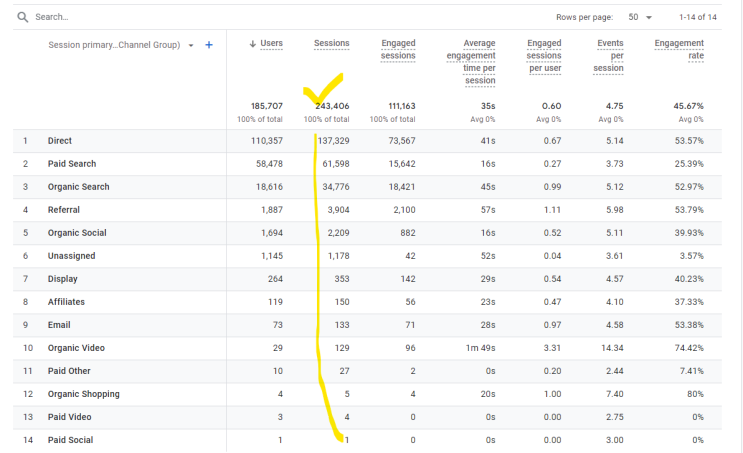The height and width of the screenshot is (453, 743).
Task: Select the Organic Social row label
Action: tap(77, 233)
